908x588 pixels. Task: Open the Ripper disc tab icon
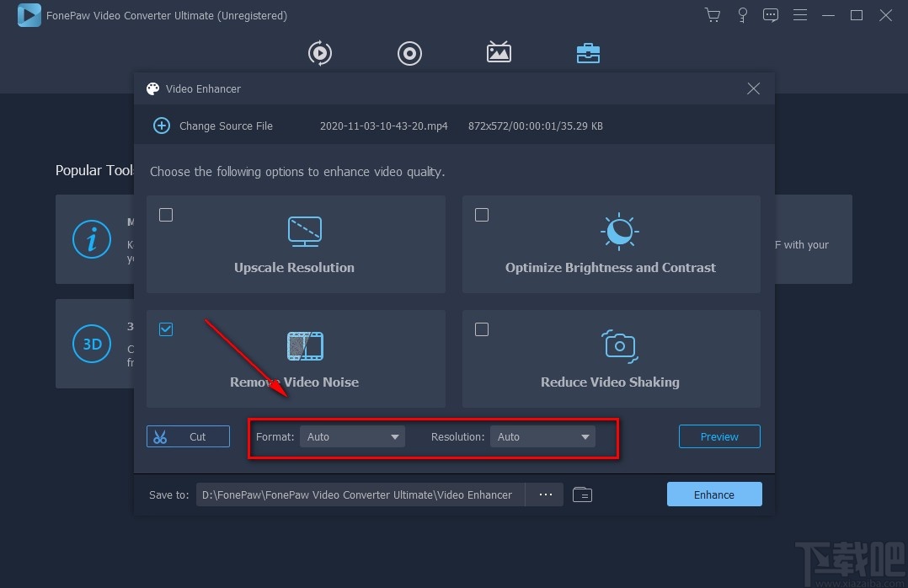pos(409,53)
